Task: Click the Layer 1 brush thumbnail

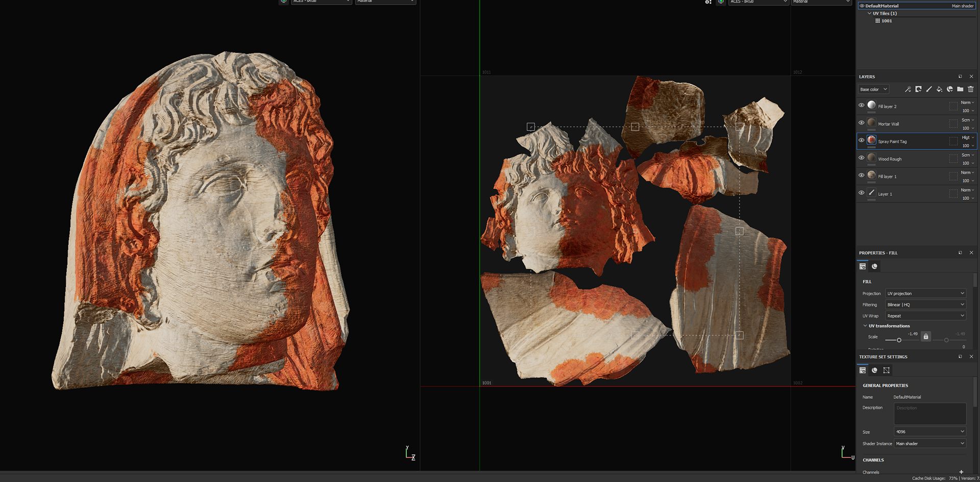Action: point(872,192)
